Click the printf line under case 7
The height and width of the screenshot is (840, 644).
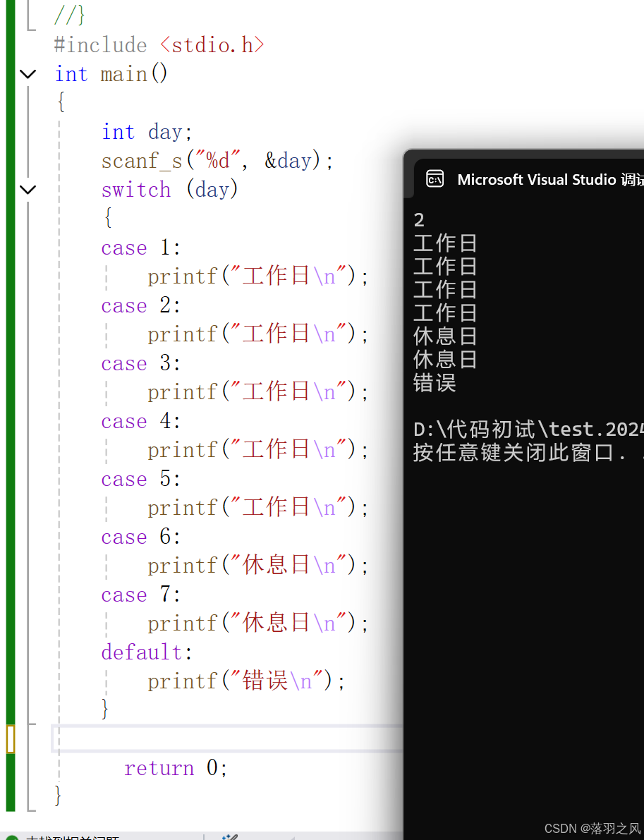pos(258,623)
